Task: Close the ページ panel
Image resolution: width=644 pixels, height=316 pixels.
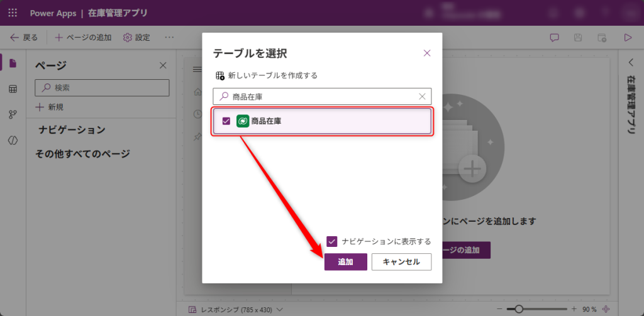Action: pos(163,65)
